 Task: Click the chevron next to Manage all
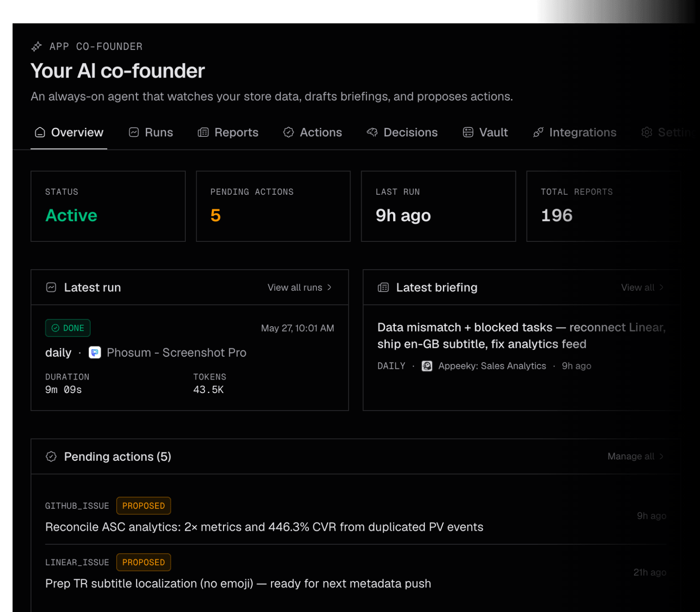pos(661,457)
